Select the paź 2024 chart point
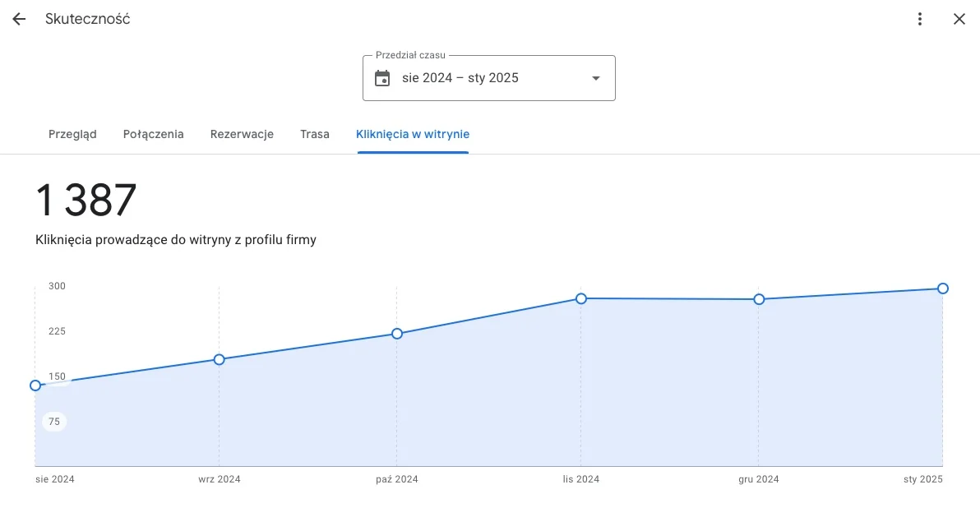Viewport: 980px width, 517px height. [397, 334]
